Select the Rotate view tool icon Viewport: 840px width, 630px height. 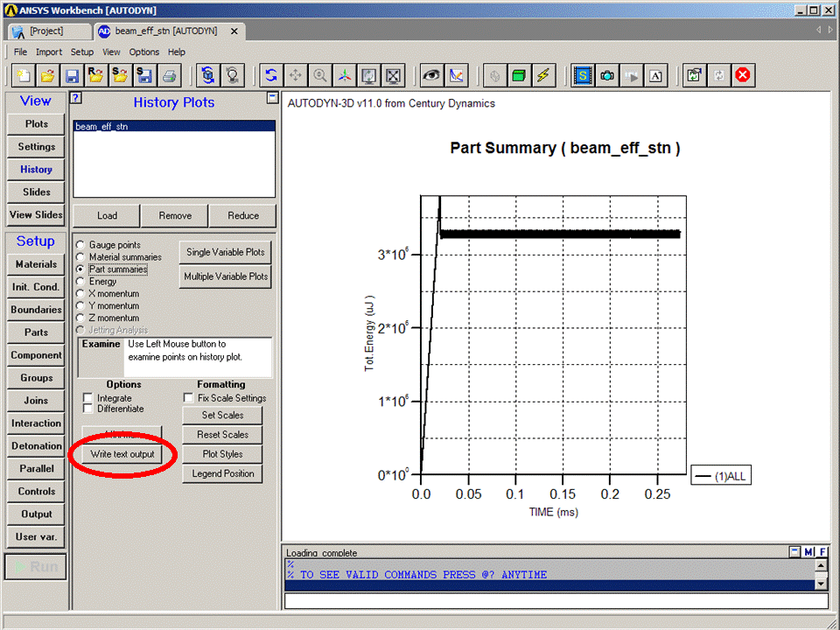[271, 76]
